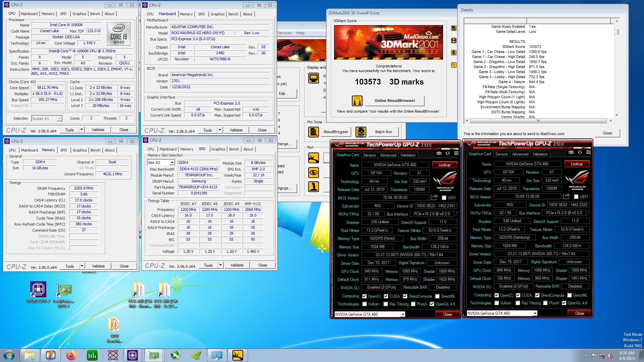Open the hamburger menu in the right GPU-Z window
The height and width of the screenshot is (362, 644).
click(x=588, y=152)
